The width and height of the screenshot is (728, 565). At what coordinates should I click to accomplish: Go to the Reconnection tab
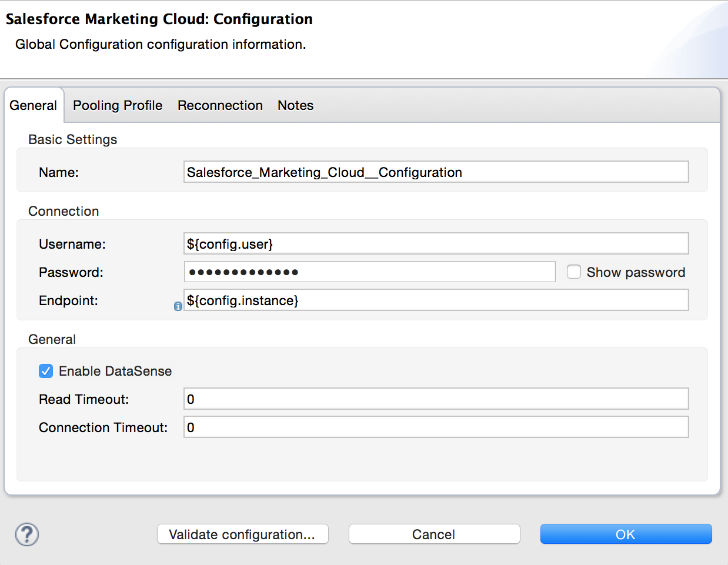tap(220, 105)
